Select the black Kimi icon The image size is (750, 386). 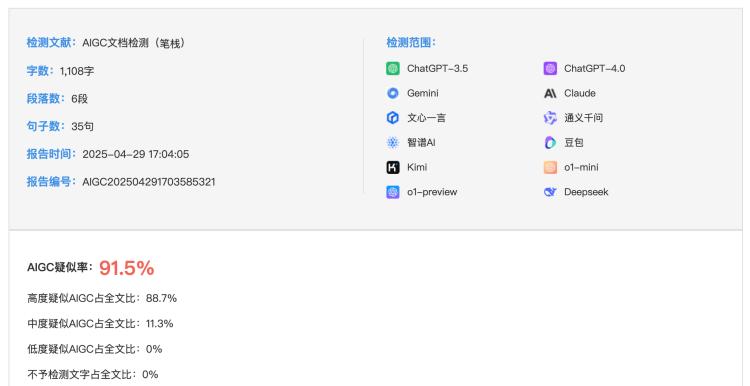(x=393, y=167)
